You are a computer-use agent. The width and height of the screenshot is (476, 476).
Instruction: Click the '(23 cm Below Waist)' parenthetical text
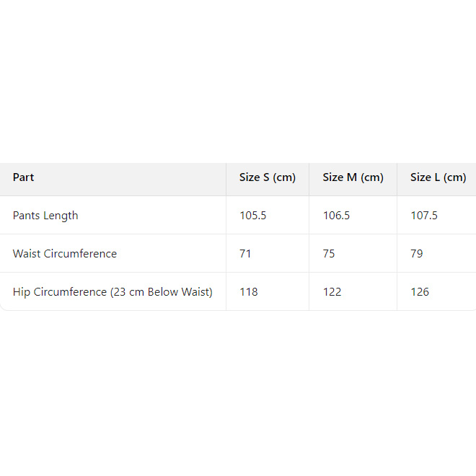161,292
